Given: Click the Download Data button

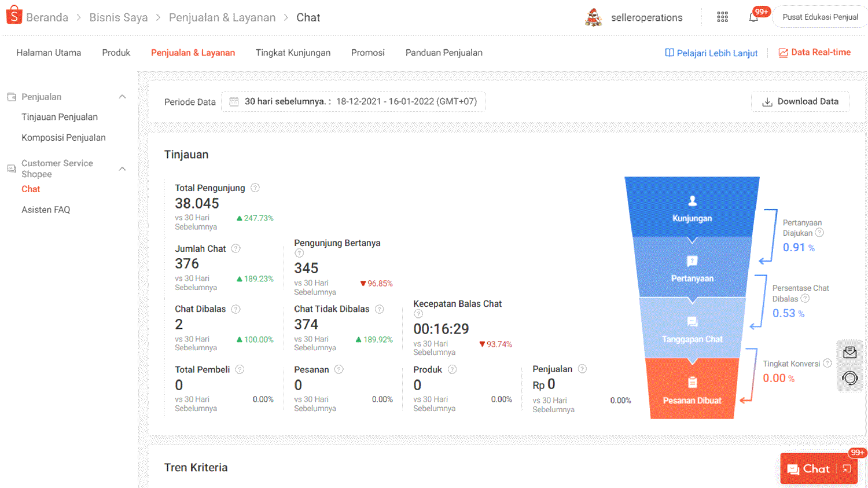Looking at the screenshot, I should point(800,101).
